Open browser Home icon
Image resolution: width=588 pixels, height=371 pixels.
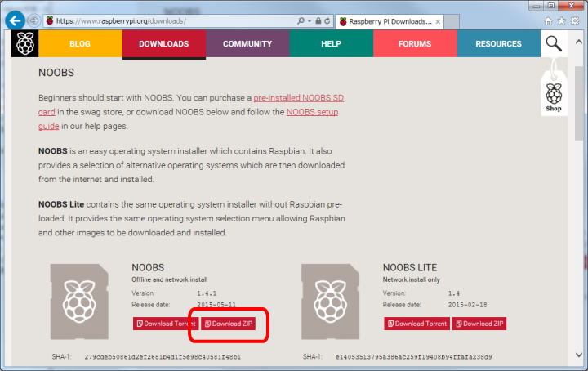coord(548,21)
